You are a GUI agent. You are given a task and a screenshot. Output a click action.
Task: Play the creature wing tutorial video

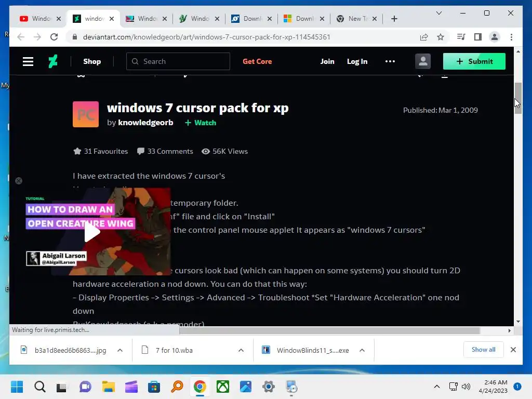92,232
